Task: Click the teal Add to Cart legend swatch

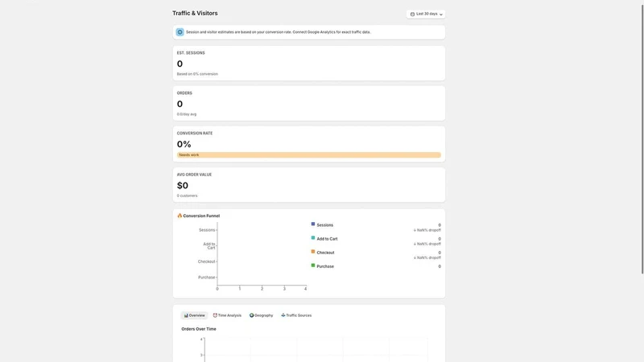Action: coord(313,237)
